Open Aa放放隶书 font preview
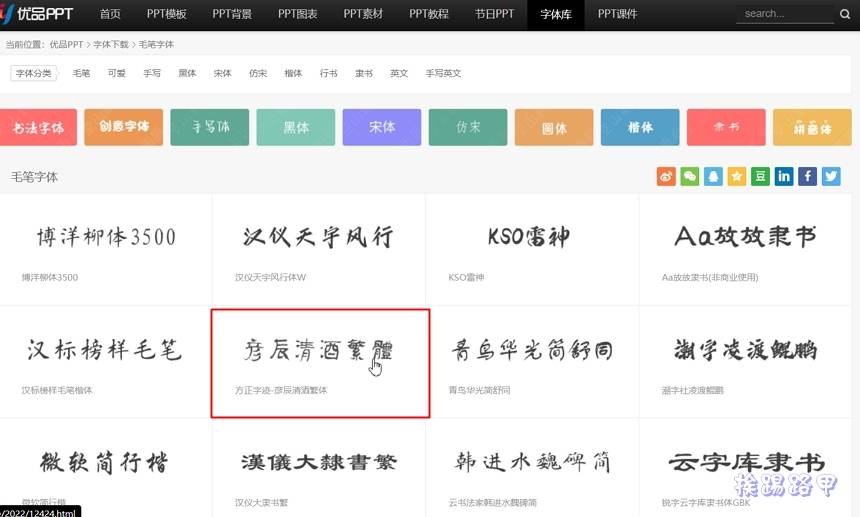The width and height of the screenshot is (860, 517). [x=745, y=237]
